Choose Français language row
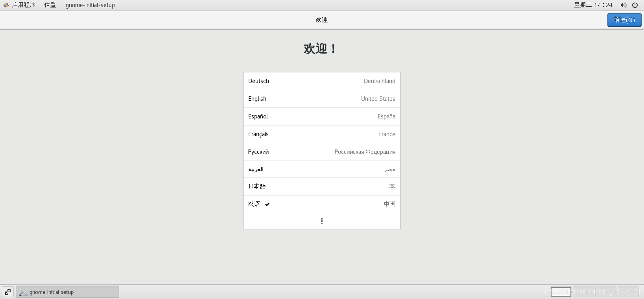 click(322, 134)
